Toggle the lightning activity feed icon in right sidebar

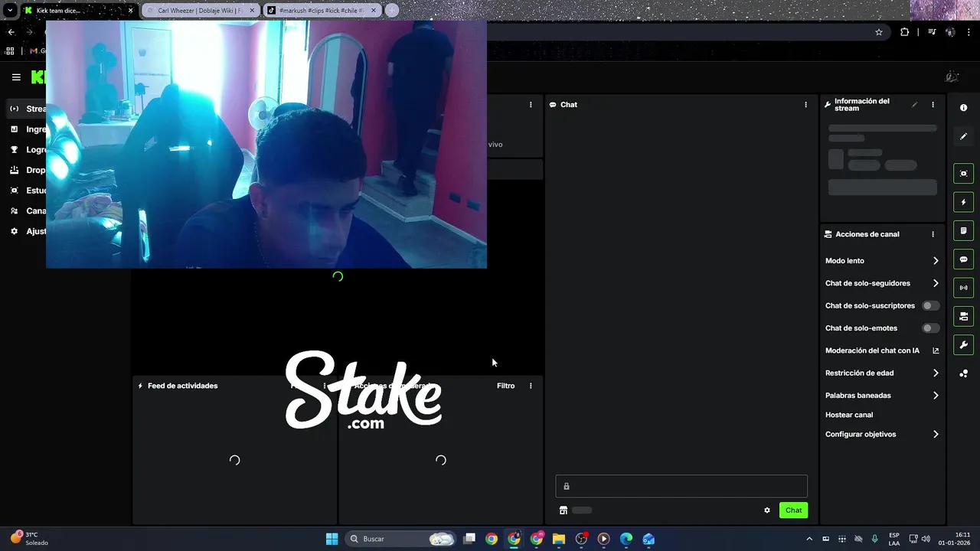[x=963, y=202]
